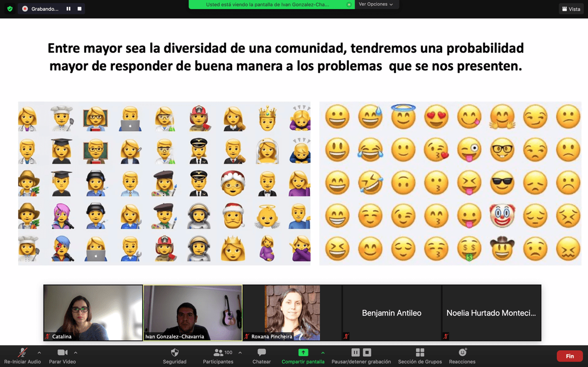588x367 pixels.
Task: Click the Vista view button
Action: (x=571, y=9)
